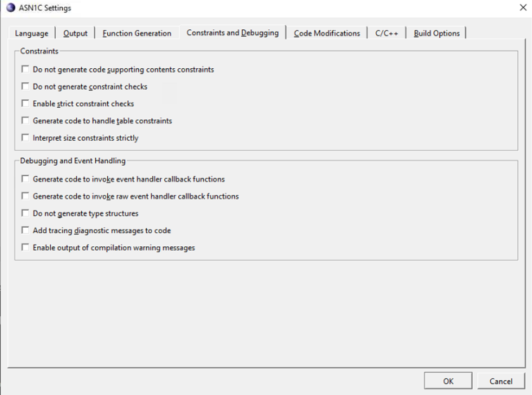Go to the Code Modifications tab
532x395 pixels.
(327, 33)
